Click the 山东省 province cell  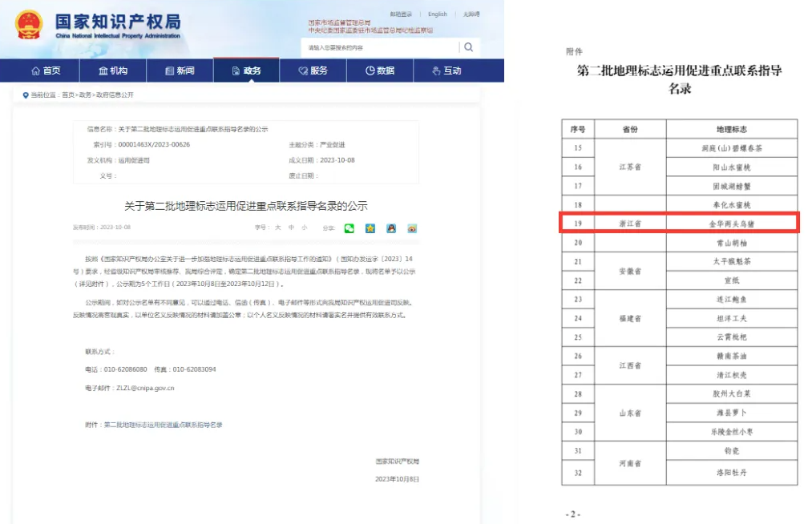tap(630, 413)
